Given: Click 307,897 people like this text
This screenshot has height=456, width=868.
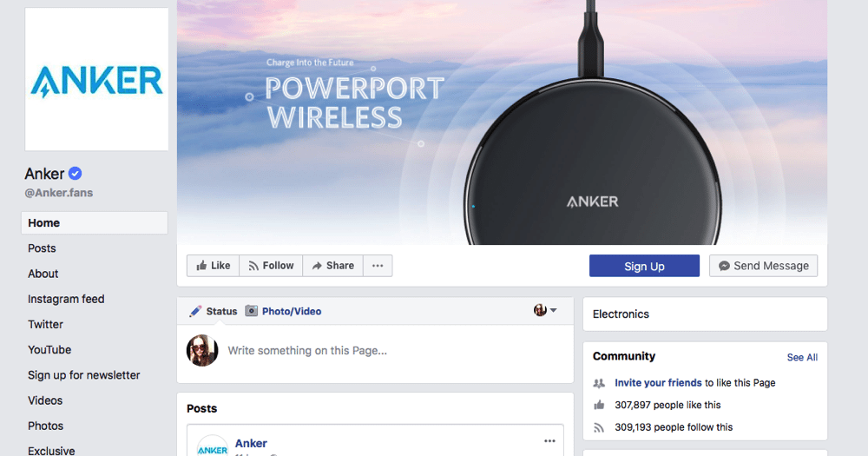Looking at the screenshot, I should tap(667, 405).
